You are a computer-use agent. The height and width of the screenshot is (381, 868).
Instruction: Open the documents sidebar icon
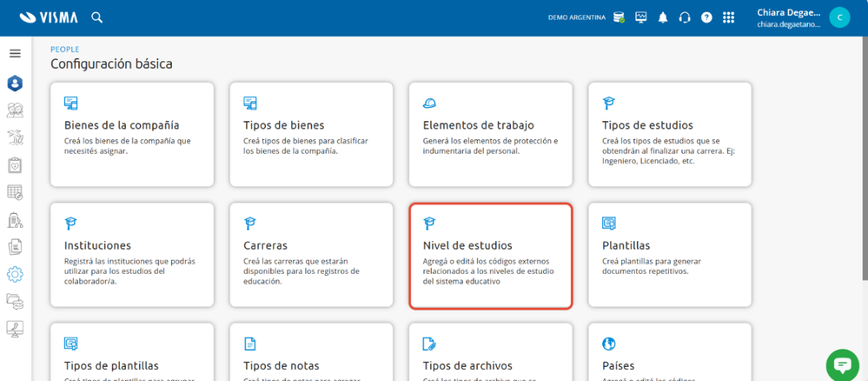tap(15, 247)
